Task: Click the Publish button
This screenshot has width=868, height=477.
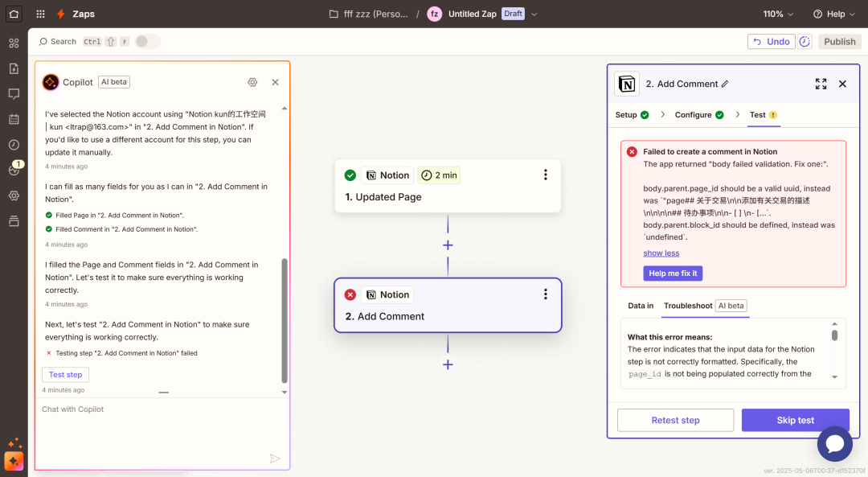Action: [839, 42]
